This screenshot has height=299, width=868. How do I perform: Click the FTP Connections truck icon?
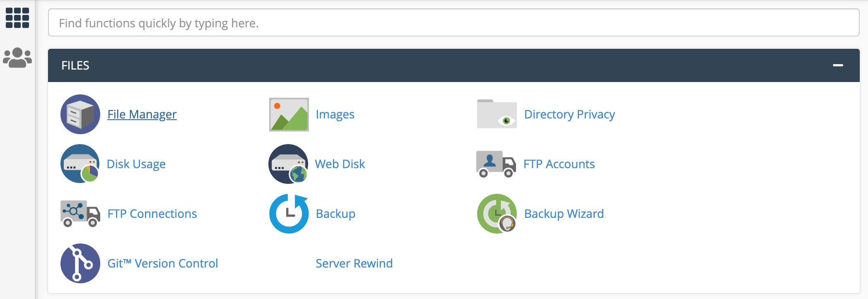coord(80,214)
